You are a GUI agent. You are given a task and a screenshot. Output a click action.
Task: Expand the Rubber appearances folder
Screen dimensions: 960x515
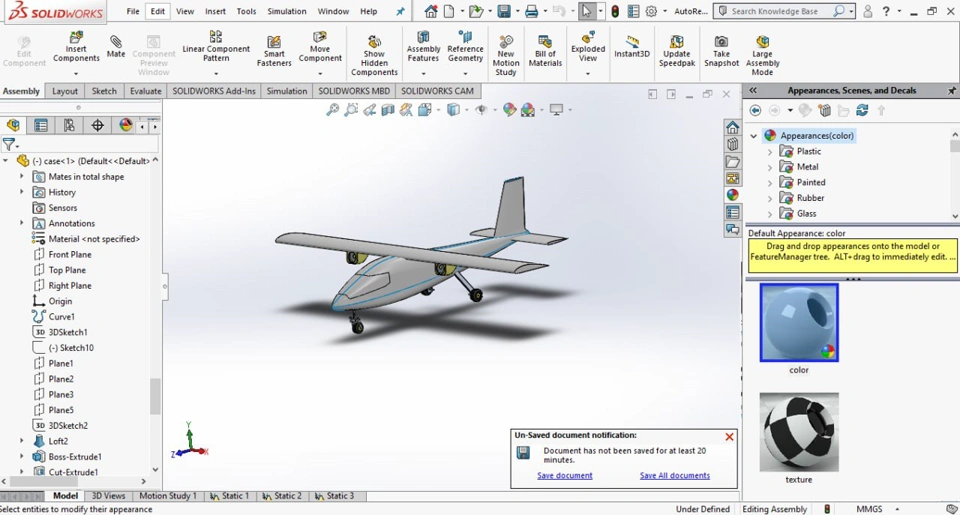(770, 198)
